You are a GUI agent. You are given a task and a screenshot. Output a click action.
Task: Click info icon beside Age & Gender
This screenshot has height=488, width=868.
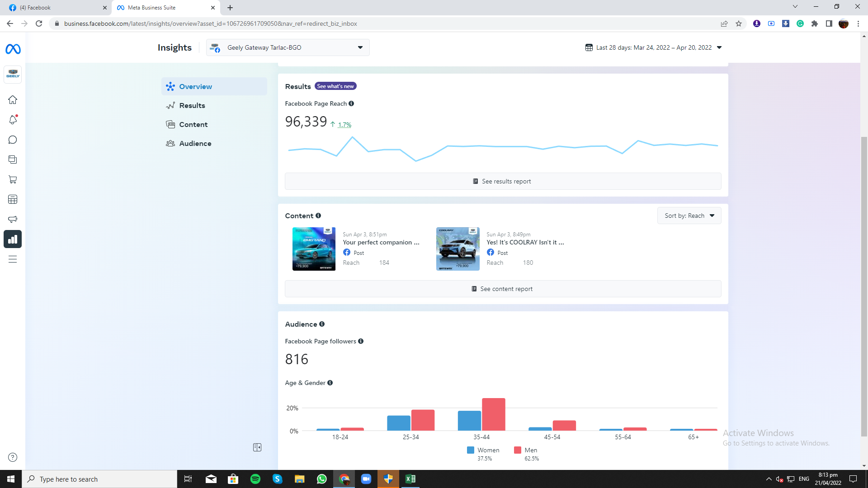tap(330, 383)
